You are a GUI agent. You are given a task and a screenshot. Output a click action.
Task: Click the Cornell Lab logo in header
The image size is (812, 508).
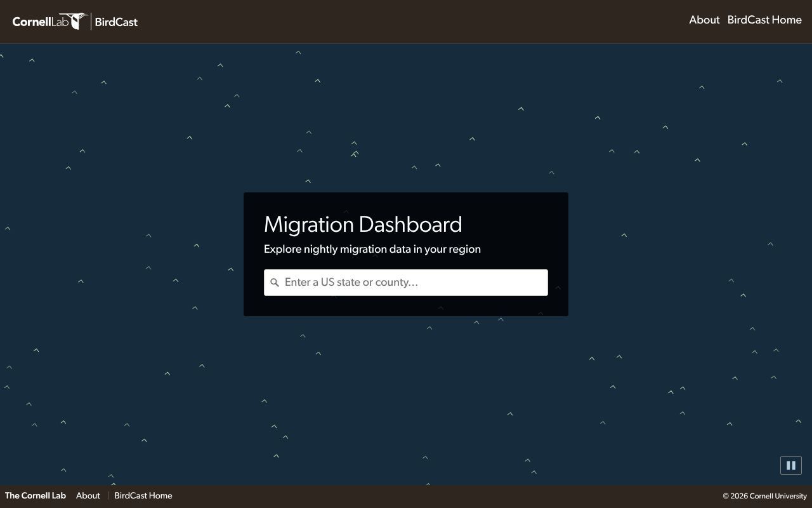tap(49, 21)
